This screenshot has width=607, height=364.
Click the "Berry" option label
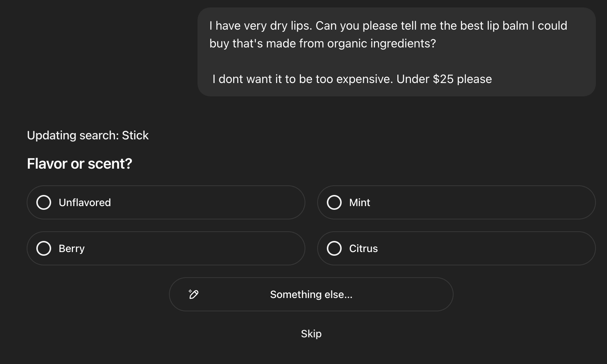72,248
